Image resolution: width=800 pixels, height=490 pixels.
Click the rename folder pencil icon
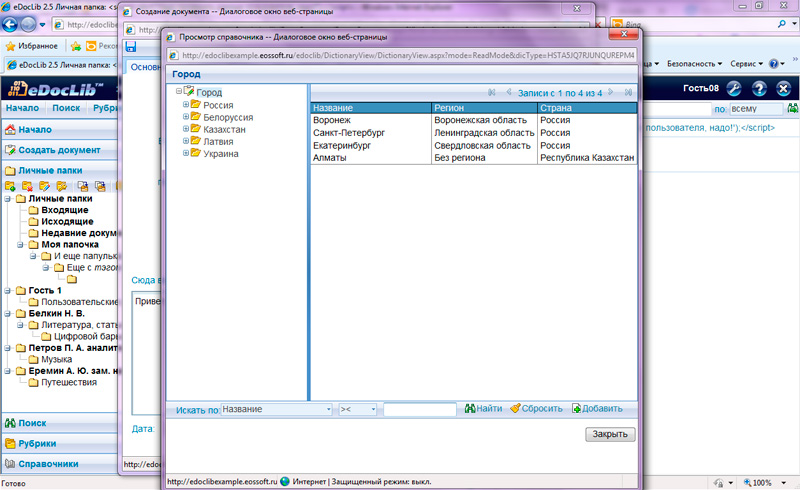click(44, 186)
